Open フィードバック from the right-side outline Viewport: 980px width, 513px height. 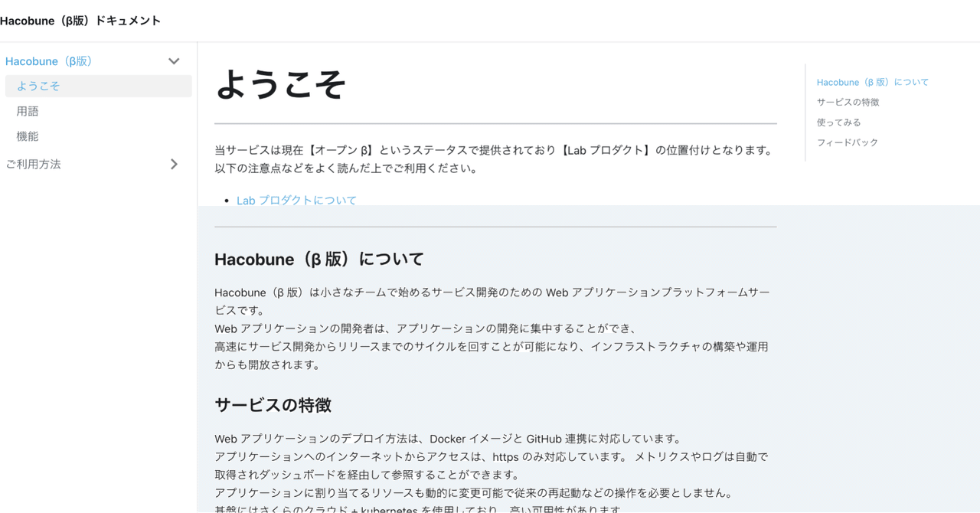coord(847,142)
